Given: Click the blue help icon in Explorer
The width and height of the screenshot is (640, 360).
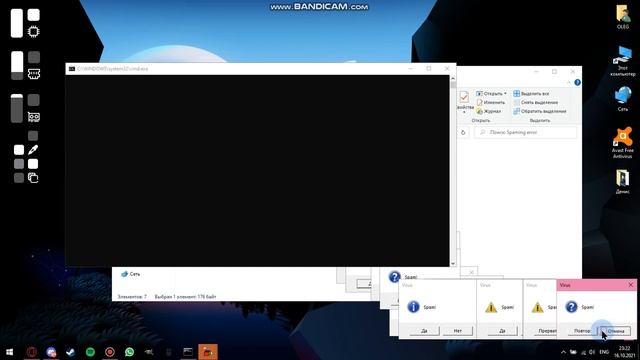Looking at the screenshot, I should point(577,82).
